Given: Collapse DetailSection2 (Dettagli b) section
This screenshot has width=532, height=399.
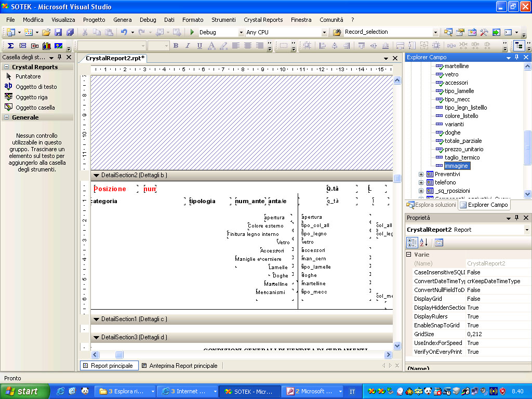Looking at the screenshot, I should point(96,176).
